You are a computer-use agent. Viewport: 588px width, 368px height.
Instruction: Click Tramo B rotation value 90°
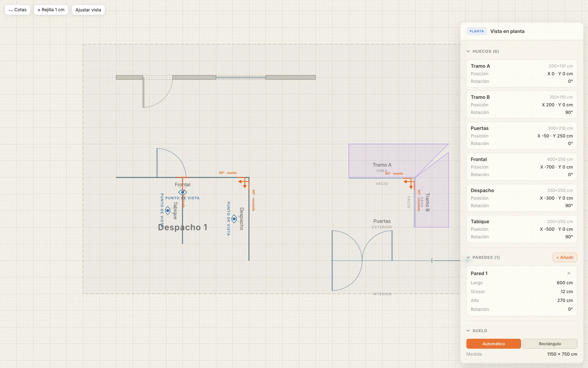(x=569, y=113)
